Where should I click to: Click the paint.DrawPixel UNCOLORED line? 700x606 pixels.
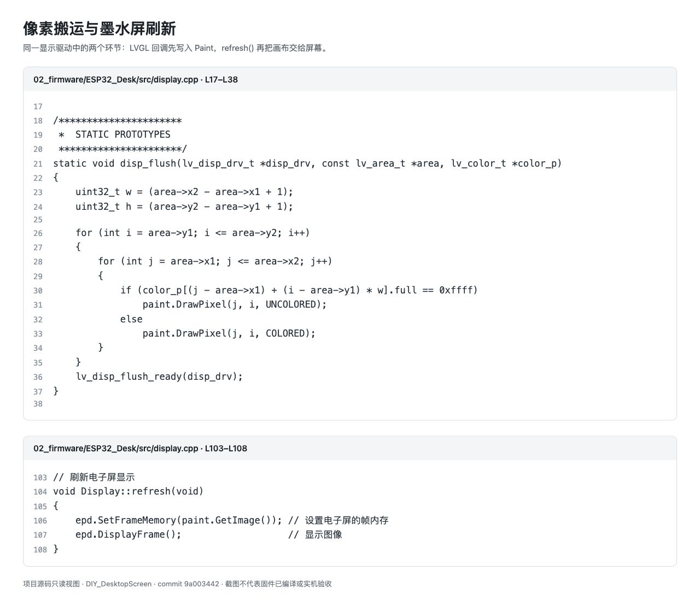(x=235, y=304)
